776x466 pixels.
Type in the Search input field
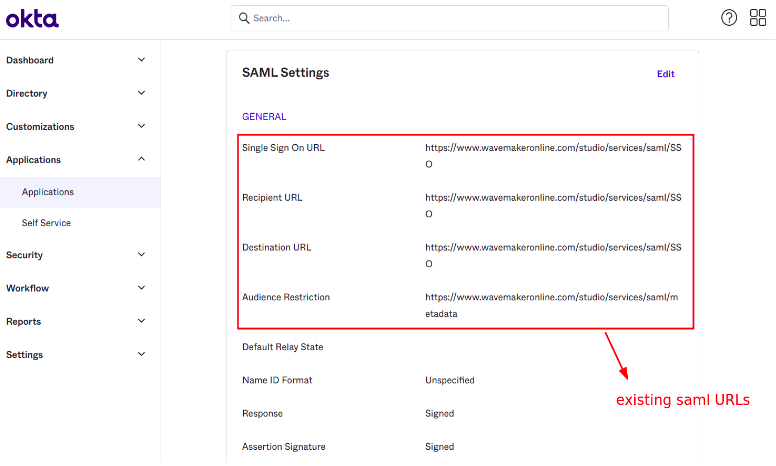(450, 18)
